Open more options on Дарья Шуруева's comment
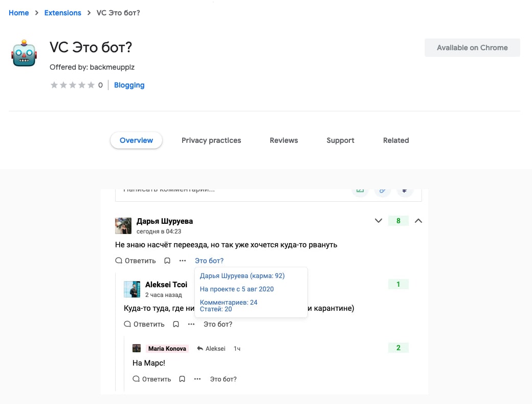The height and width of the screenshot is (404, 532). tap(183, 261)
